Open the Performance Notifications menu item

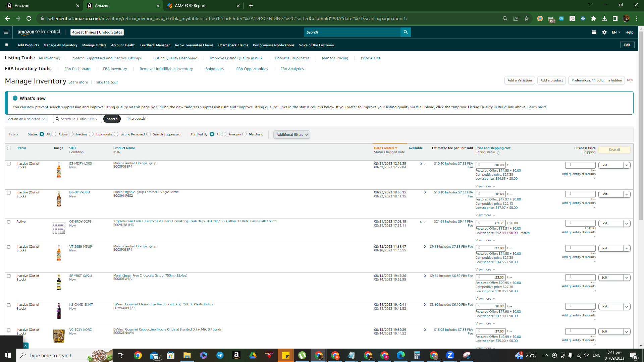pyautogui.click(x=274, y=45)
